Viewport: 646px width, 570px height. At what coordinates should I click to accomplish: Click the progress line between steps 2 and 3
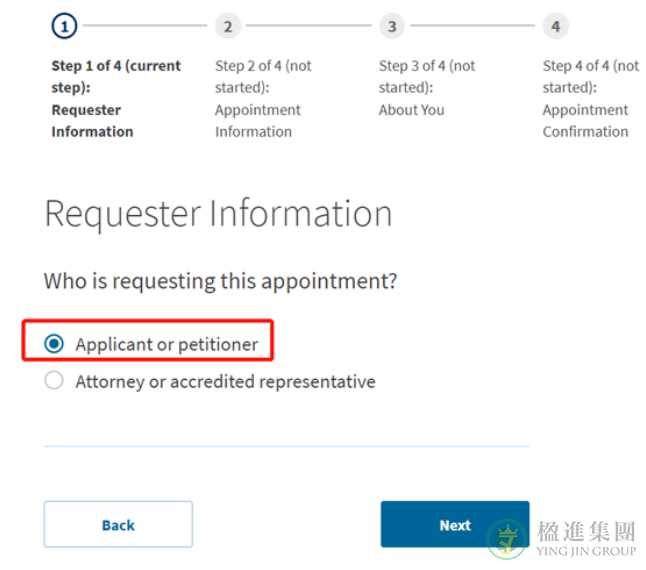pyautogui.click(x=309, y=26)
